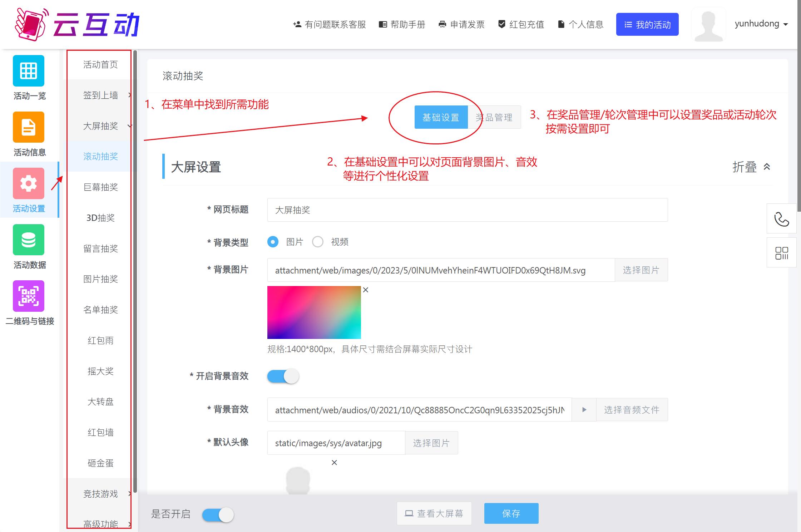Screen dimensions: 801x532
Task: Click the phone contact floating icon
Action: click(781, 219)
